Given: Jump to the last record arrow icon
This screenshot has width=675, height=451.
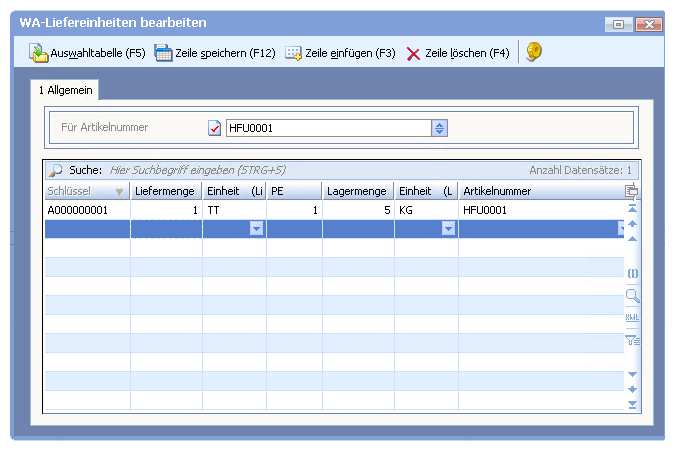Looking at the screenshot, I should click(x=632, y=404).
